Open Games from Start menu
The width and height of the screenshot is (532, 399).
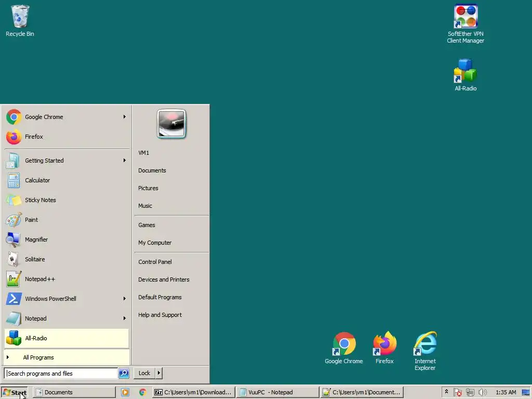(147, 225)
